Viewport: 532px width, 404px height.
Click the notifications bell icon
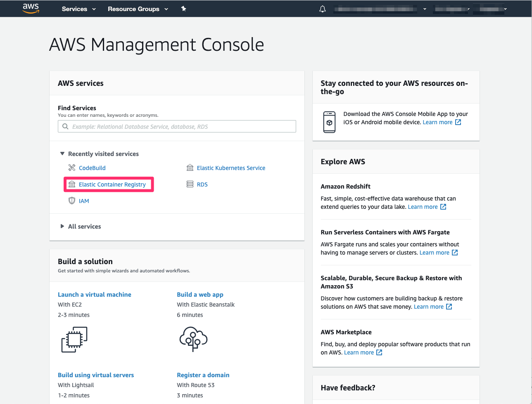click(x=323, y=9)
